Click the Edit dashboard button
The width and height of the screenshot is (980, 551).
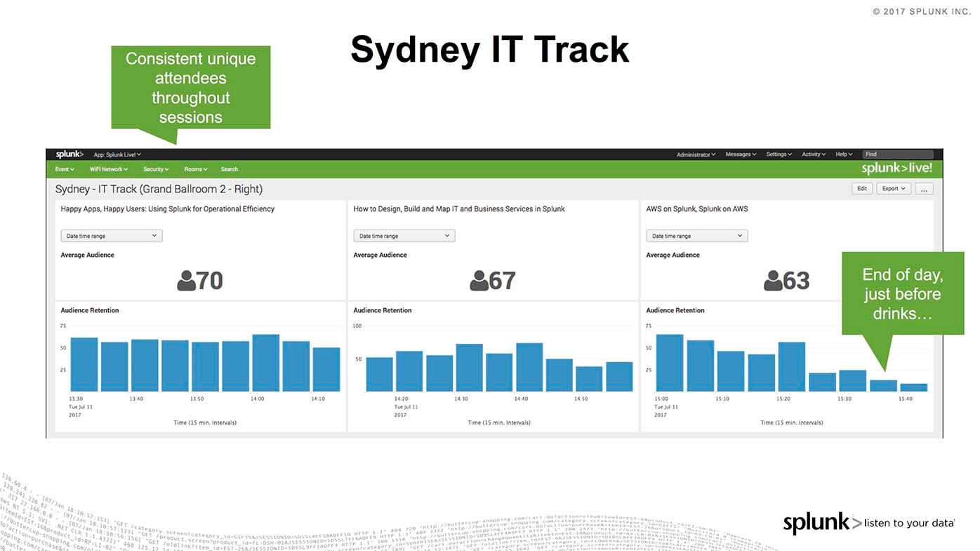[862, 188]
